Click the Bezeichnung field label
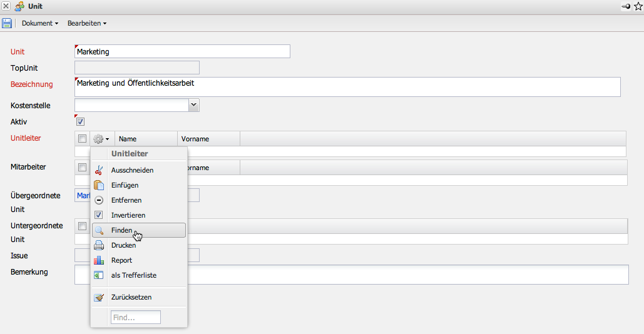This screenshot has width=644, height=334. click(x=32, y=84)
